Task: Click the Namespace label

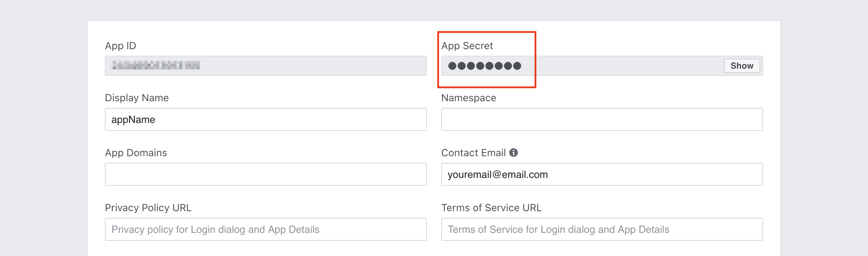Action: click(469, 98)
